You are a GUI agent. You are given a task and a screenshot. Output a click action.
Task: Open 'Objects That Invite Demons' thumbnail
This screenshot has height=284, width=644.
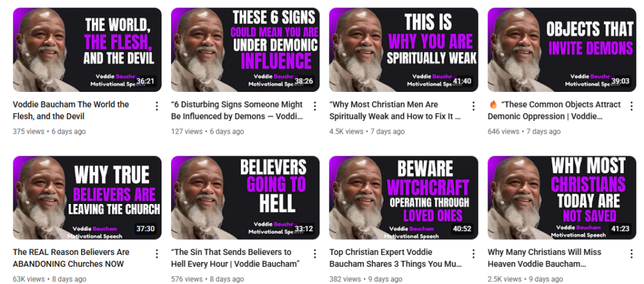(562, 50)
